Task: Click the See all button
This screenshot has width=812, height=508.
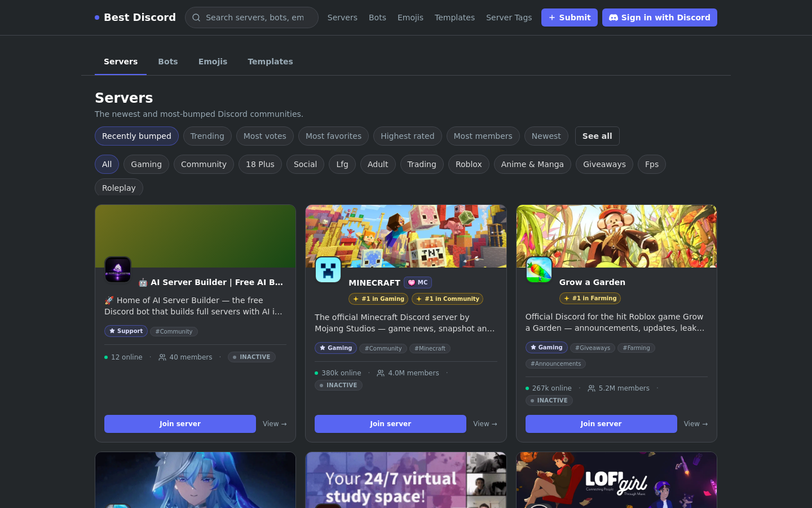Action: coord(597,136)
